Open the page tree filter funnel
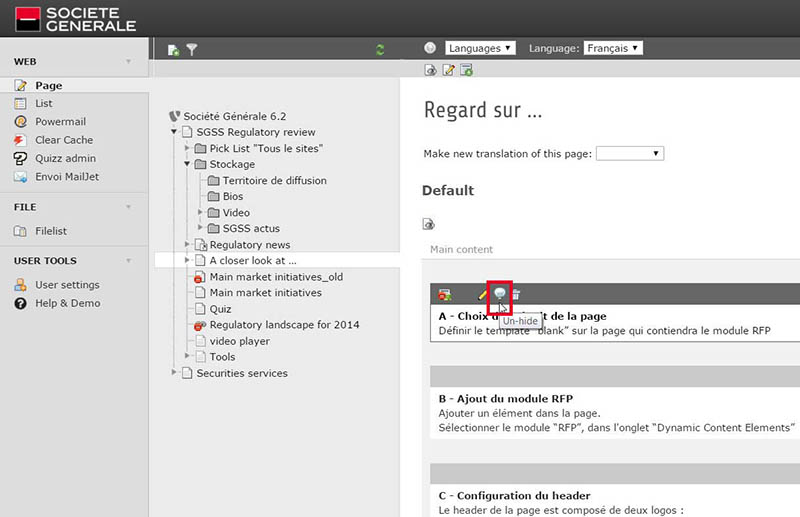This screenshot has width=800, height=517. coord(192,50)
